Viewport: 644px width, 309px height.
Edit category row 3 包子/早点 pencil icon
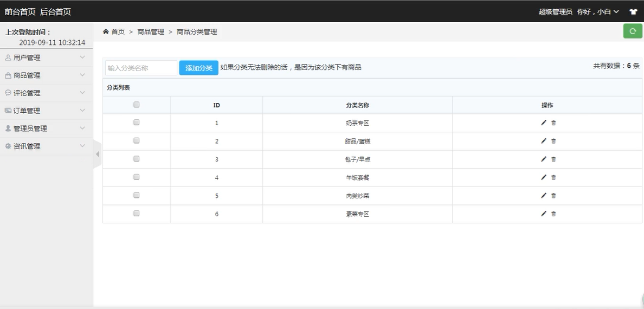click(x=544, y=159)
